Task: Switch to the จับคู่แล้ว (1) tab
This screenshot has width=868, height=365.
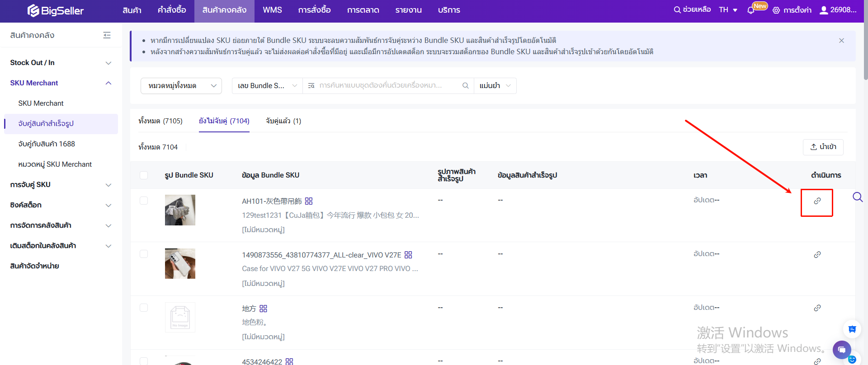Action: pyautogui.click(x=283, y=121)
